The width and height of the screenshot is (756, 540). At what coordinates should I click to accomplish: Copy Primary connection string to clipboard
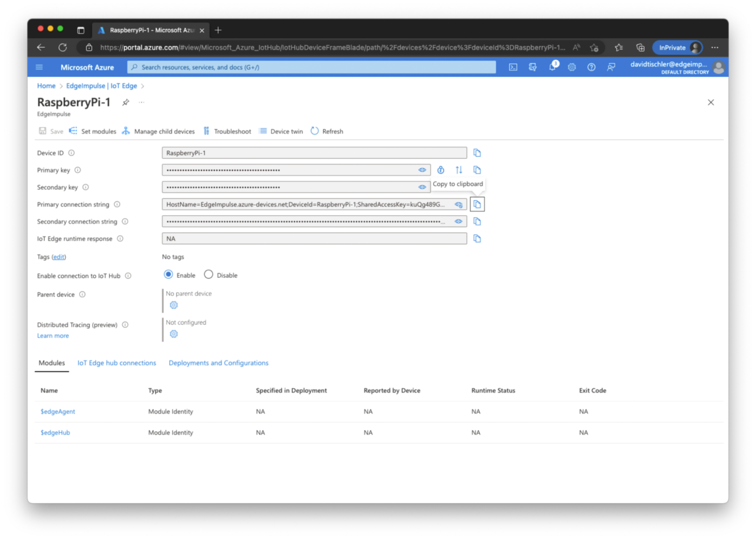click(x=477, y=205)
